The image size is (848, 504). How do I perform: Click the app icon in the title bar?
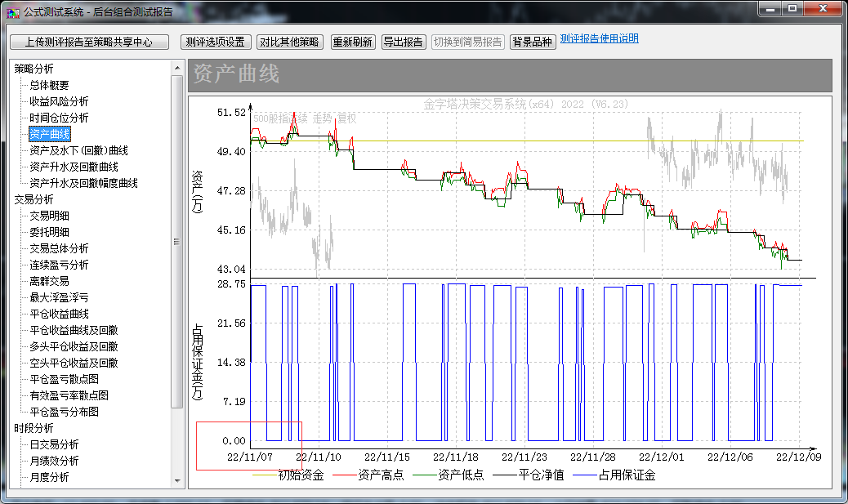point(12,12)
